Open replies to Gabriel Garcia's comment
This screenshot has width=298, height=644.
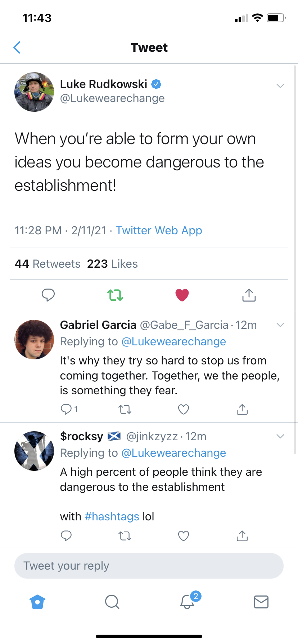67,409
